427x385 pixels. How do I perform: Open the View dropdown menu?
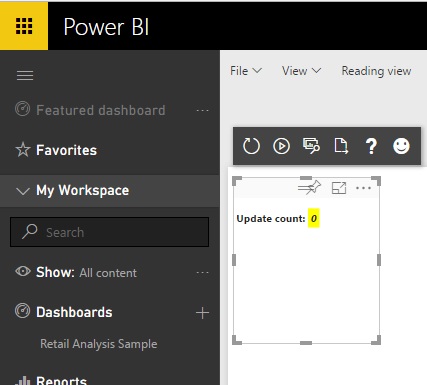click(301, 71)
